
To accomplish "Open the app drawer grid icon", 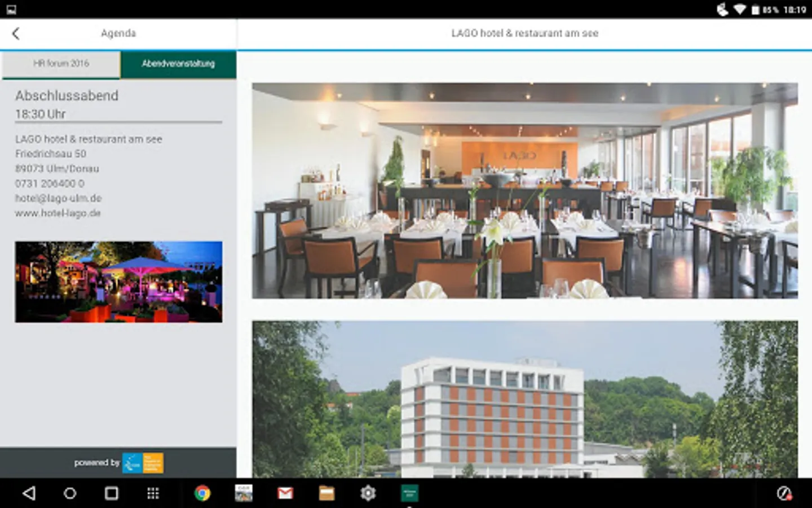I will [x=153, y=493].
